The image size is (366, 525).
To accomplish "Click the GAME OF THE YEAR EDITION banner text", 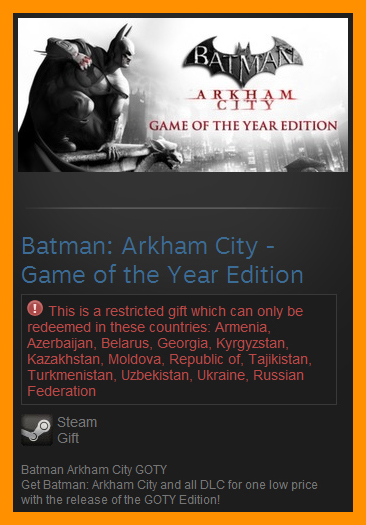I will click(x=243, y=126).
